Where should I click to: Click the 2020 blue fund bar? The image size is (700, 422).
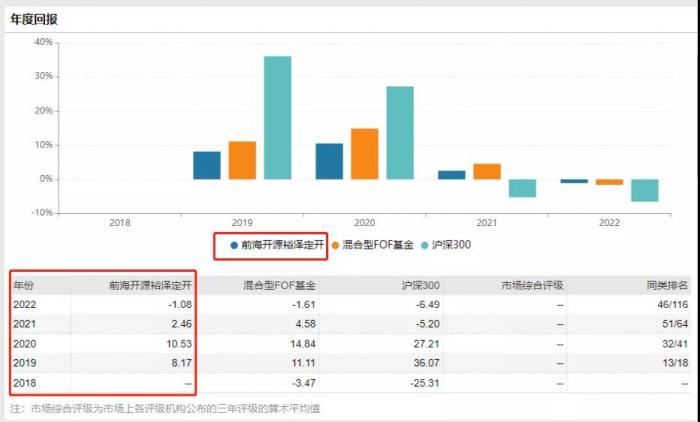pos(329,162)
